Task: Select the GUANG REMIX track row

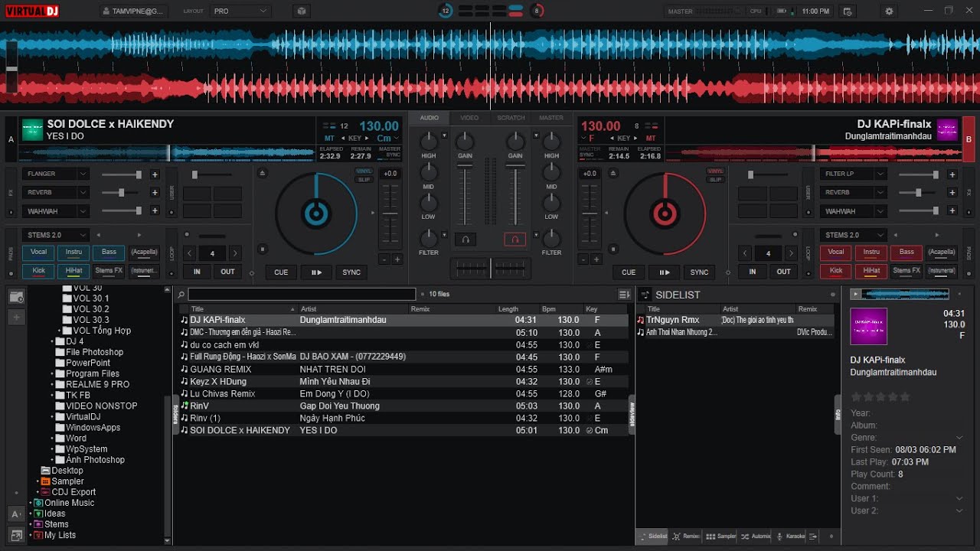Action: [x=403, y=369]
